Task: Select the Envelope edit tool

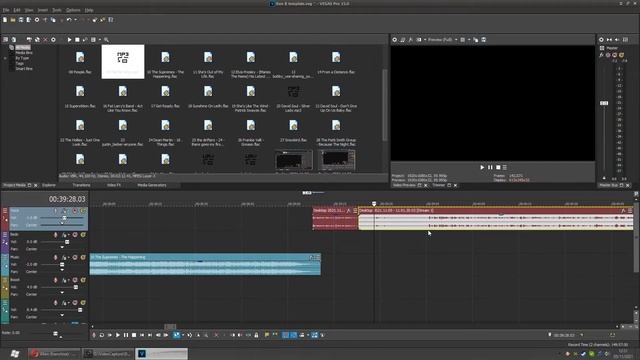Action: (190, 335)
